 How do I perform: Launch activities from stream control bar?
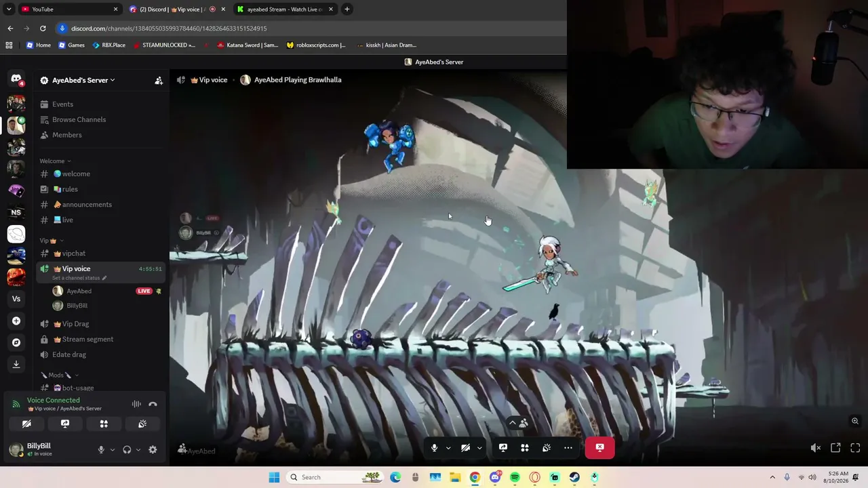[525, 448]
